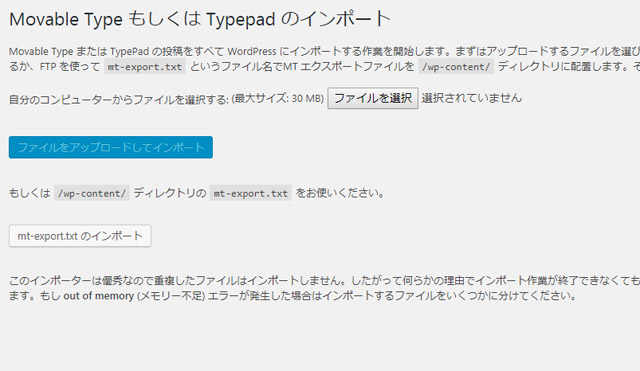The image size is (640, 371).
Task: Click the /wp-content/ code after もしくは
Action: pyautogui.click(x=92, y=193)
